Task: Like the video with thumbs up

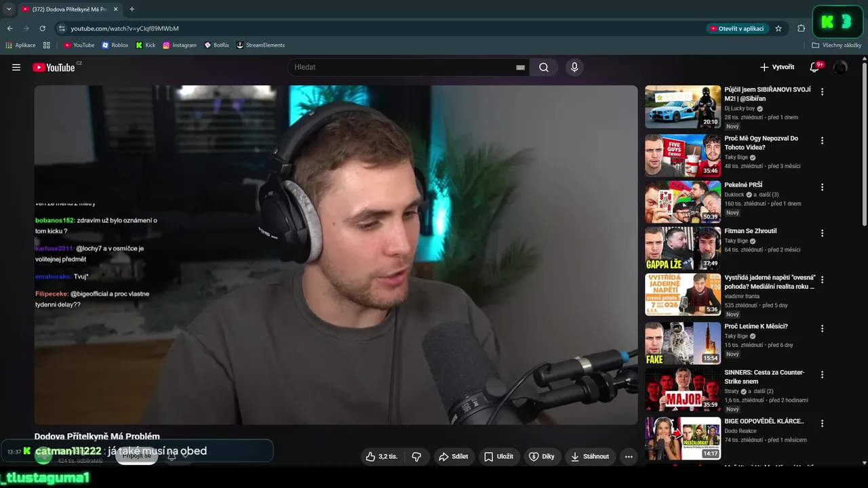Action: 382,457
